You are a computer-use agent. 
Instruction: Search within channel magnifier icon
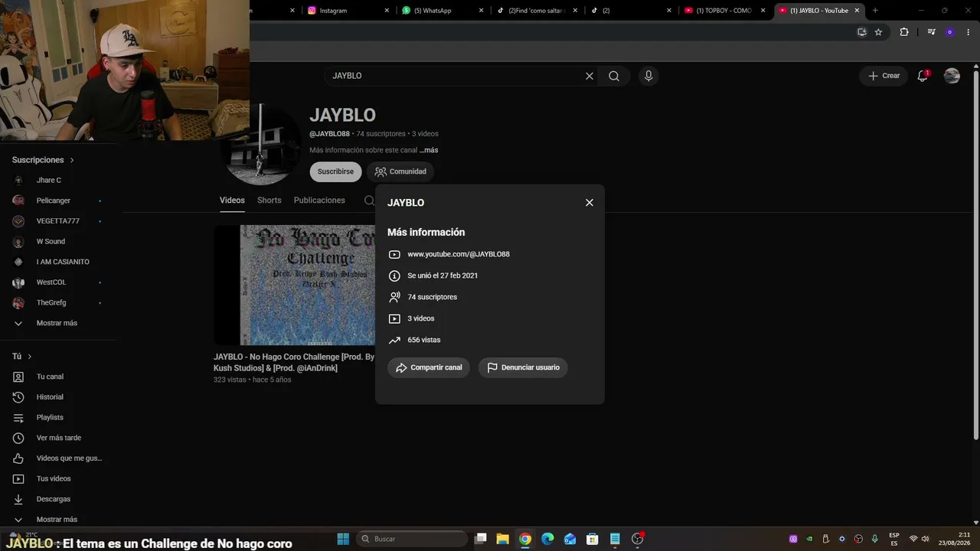369,201
